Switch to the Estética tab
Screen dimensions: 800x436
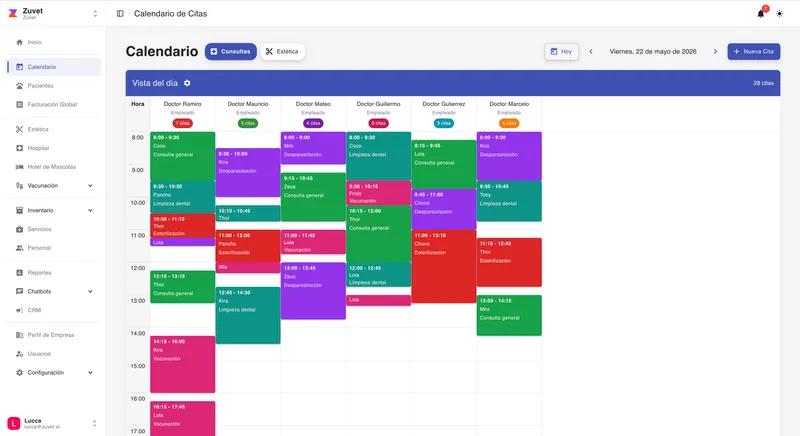pos(283,52)
